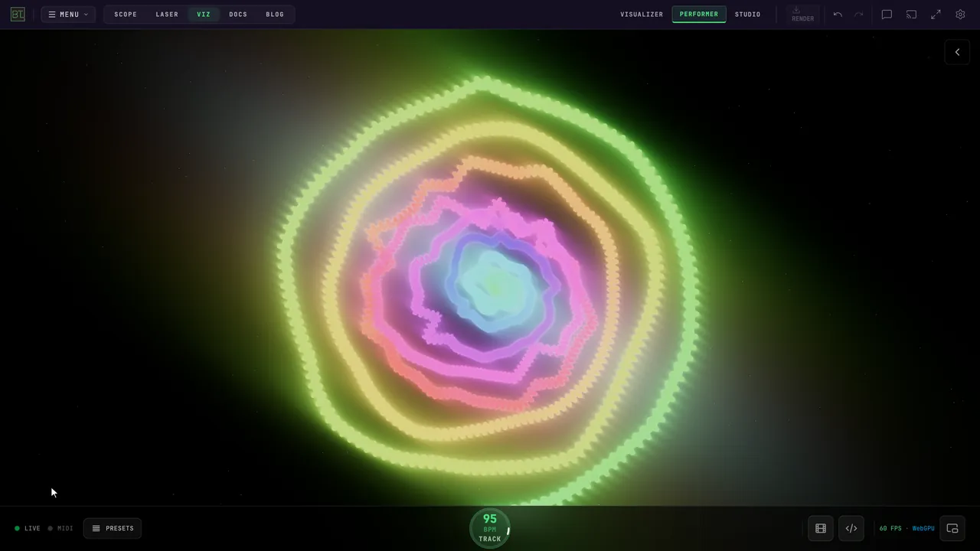The image size is (980, 551).
Task: Switch to the LASER tab
Action: click(167, 15)
